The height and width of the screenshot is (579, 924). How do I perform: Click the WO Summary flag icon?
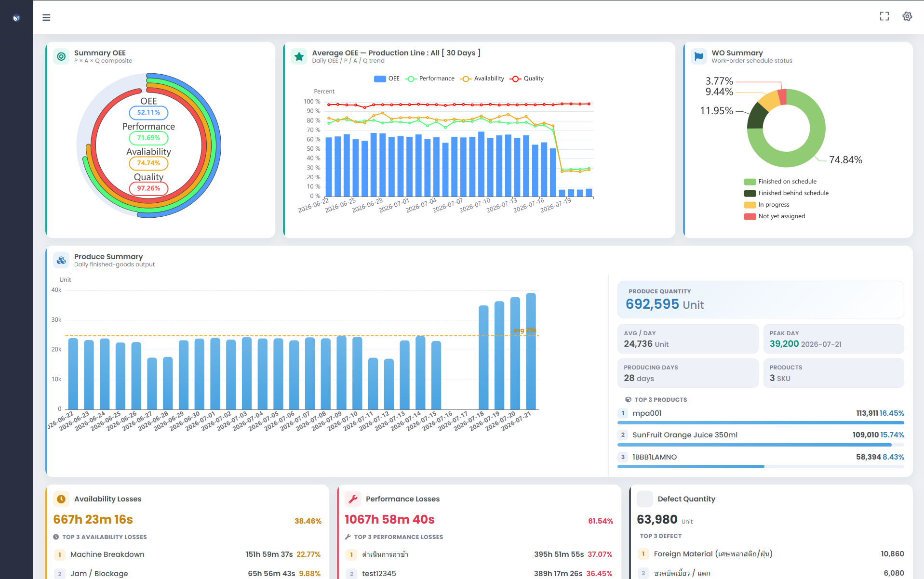tap(698, 56)
